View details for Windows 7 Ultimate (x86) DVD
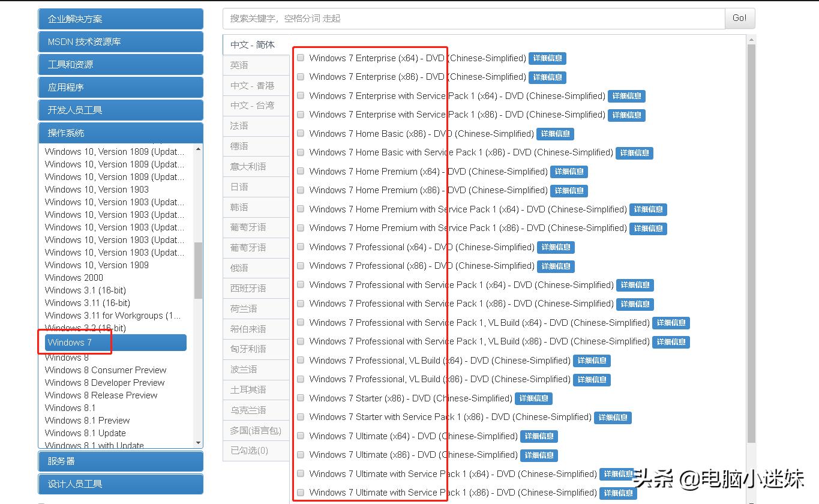Image resolution: width=819 pixels, height=504 pixels. click(539, 455)
